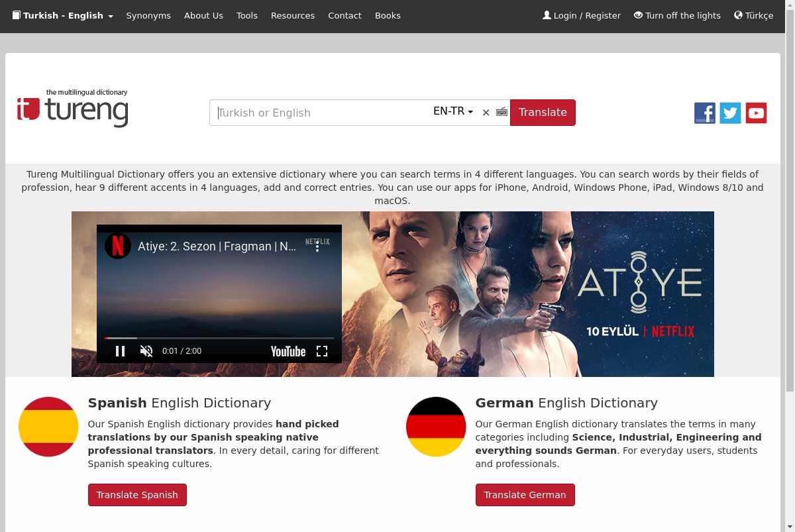Open the About Us menu item
The width and height of the screenshot is (795, 532).
[x=203, y=15]
